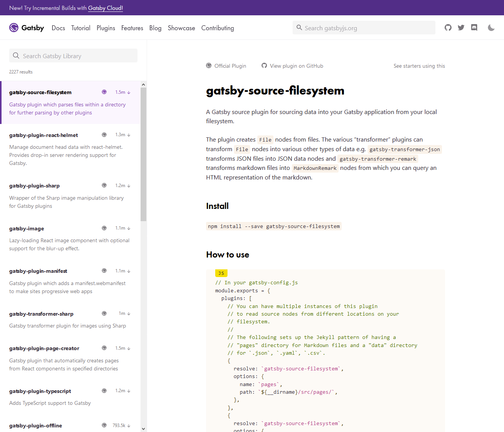The image size is (504, 432).
Task: Open the Docs menu item
Action: coord(58,28)
